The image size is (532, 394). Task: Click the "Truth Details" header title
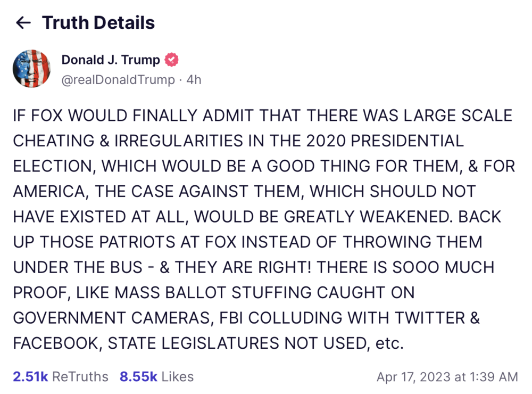98,23
